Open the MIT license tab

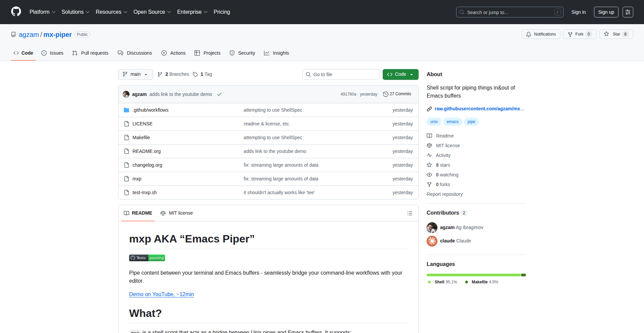(177, 213)
